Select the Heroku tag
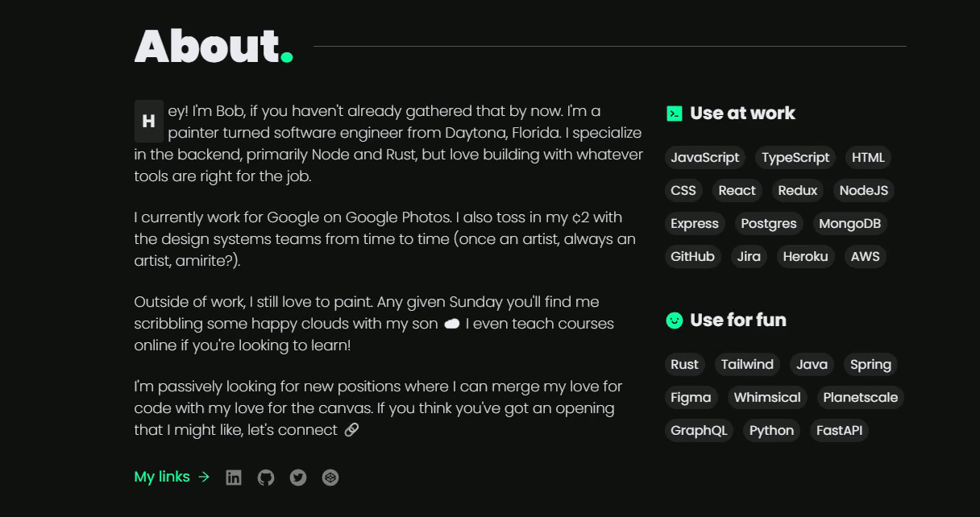Image resolution: width=980 pixels, height=517 pixels. (x=805, y=257)
